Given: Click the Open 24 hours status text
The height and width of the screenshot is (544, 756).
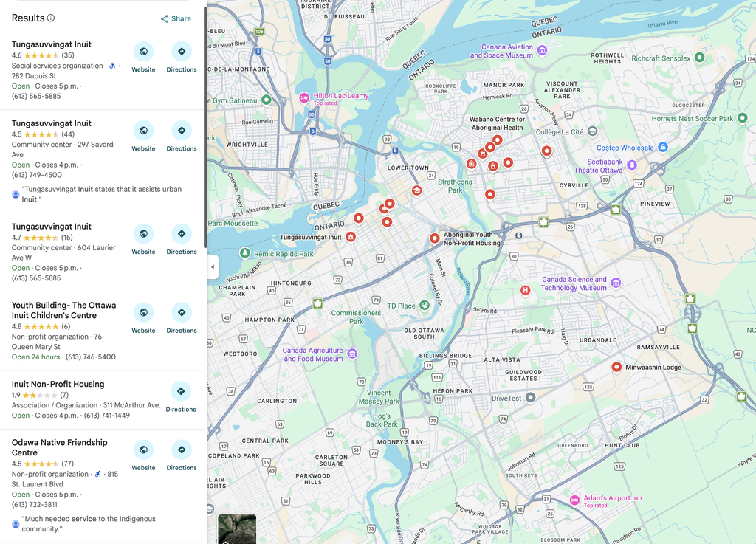Looking at the screenshot, I should click(35, 357).
